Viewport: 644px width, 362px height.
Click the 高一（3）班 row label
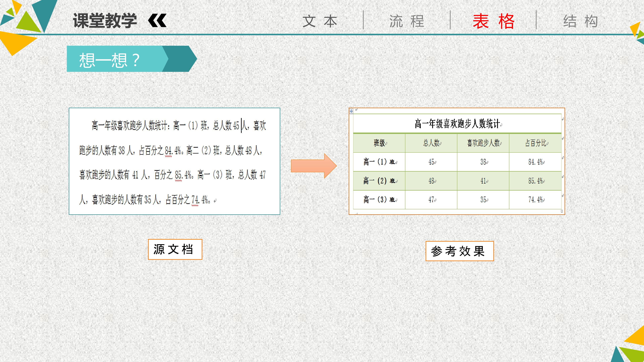379,200
